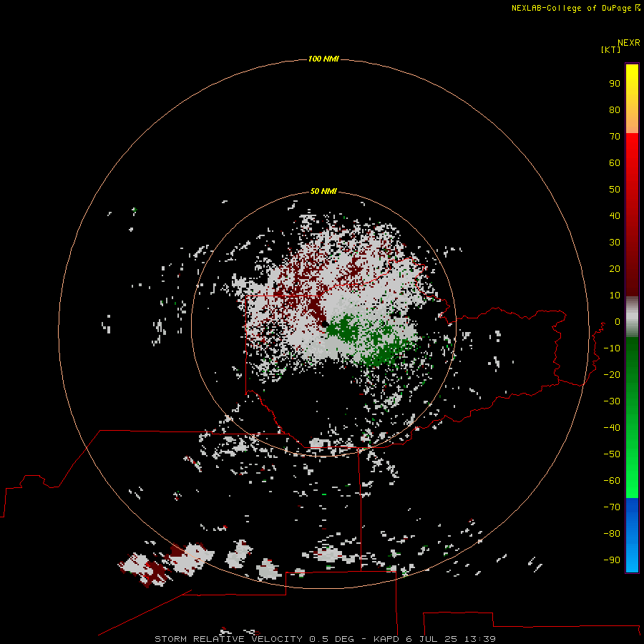The image size is (644, 644).
Task: Click the 30 value on velocity scale
Action: [x=615, y=243]
